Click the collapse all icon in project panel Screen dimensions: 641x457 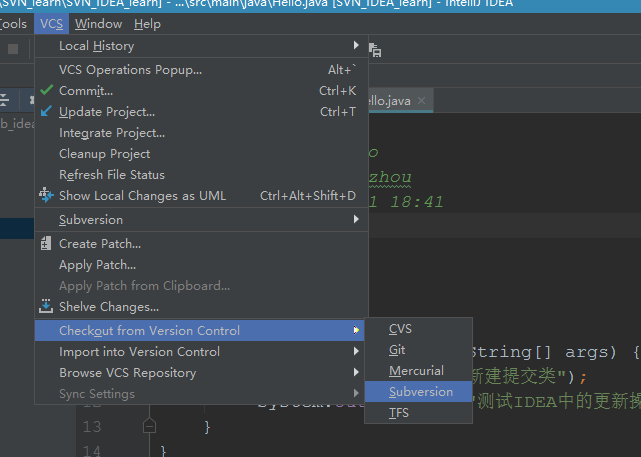click(3, 100)
